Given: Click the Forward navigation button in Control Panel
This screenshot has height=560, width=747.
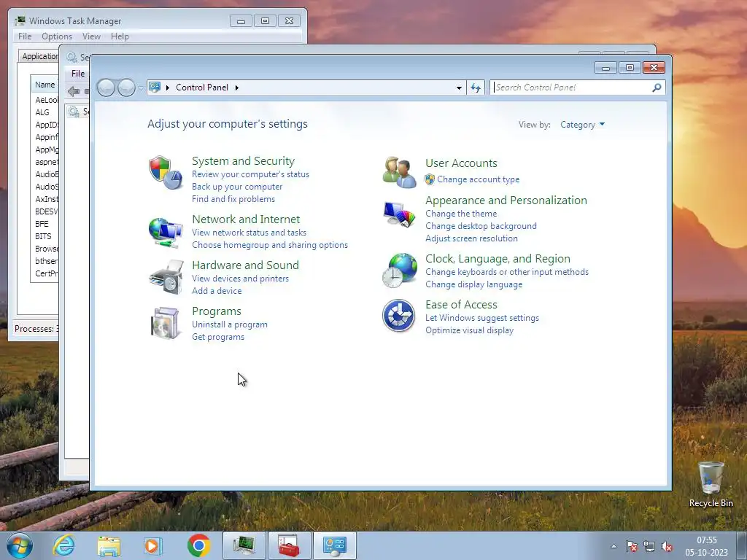Looking at the screenshot, I should click(126, 87).
